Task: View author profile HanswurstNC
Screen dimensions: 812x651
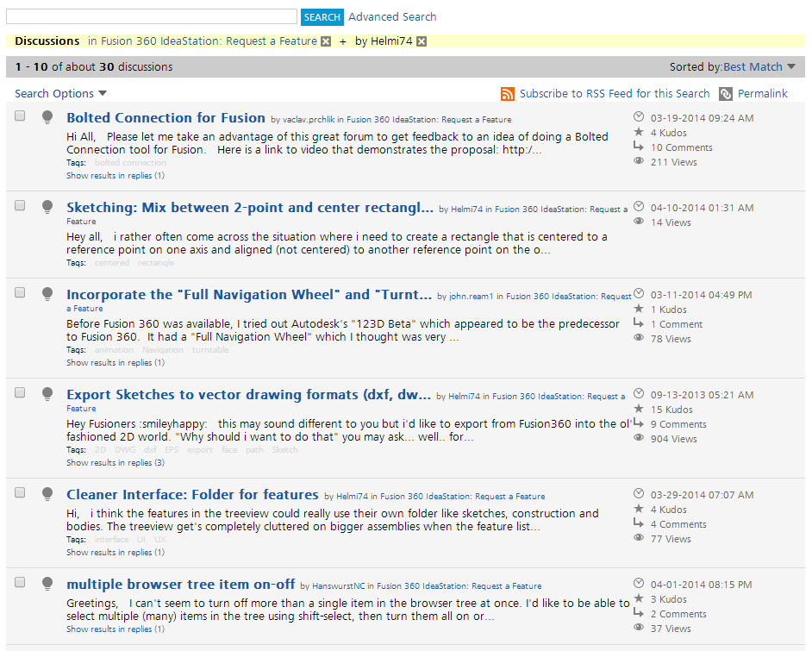Action: tap(338, 586)
